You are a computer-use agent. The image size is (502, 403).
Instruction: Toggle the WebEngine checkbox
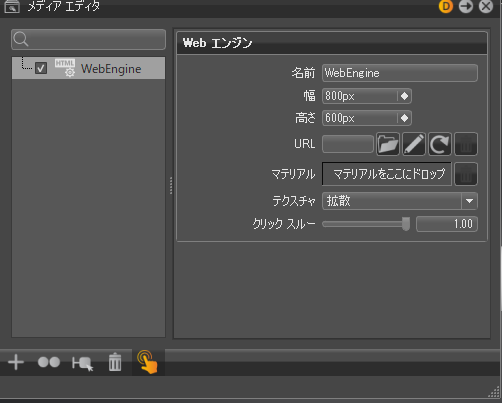tap(41, 68)
